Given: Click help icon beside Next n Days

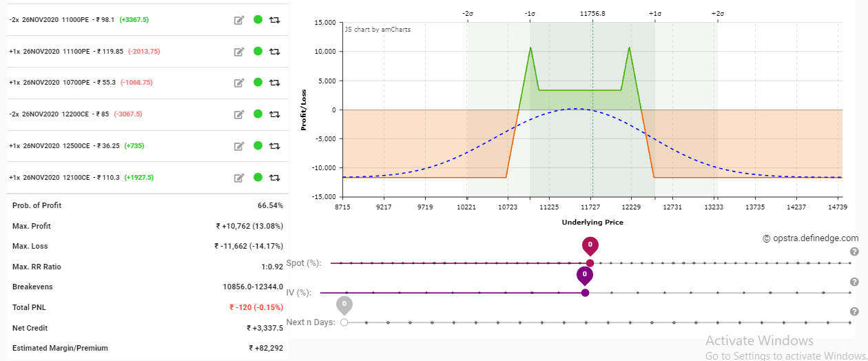Looking at the screenshot, I should click(x=854, y=311).
